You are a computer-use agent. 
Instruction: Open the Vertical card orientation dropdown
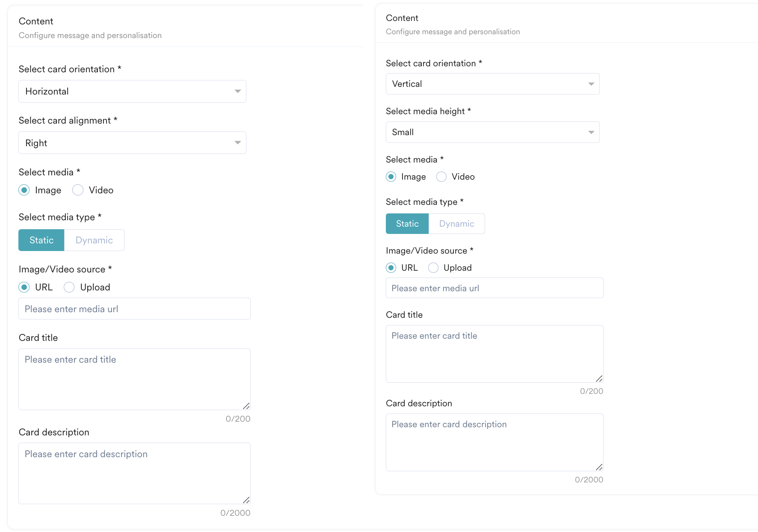[492, 84]
